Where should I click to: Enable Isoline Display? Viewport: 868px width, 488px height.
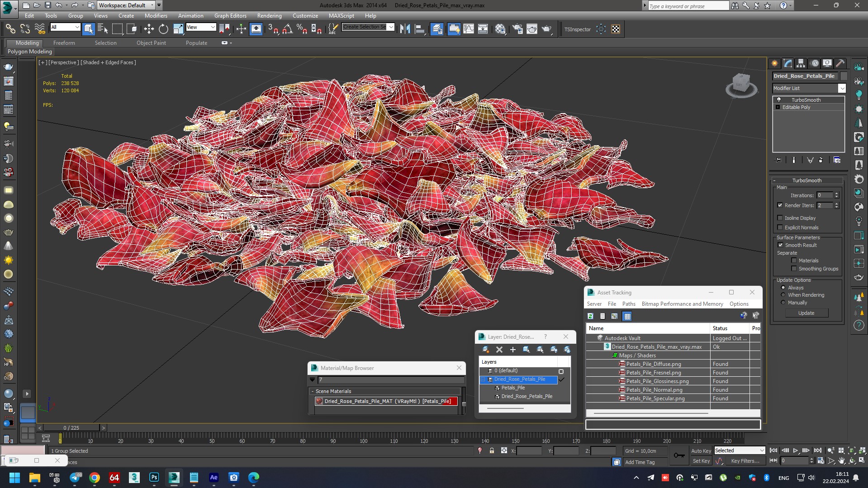[780, 218]
